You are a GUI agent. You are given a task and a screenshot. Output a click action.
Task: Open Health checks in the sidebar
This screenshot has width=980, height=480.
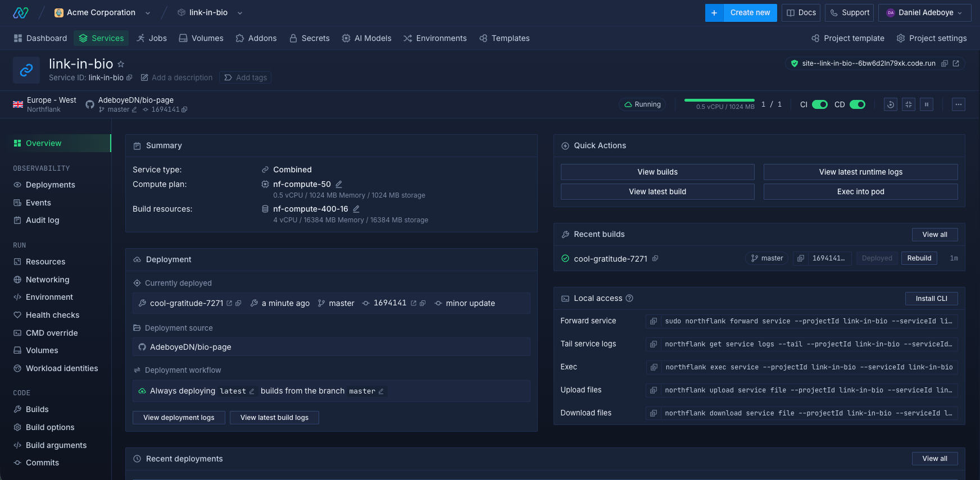tap(52, 315)
